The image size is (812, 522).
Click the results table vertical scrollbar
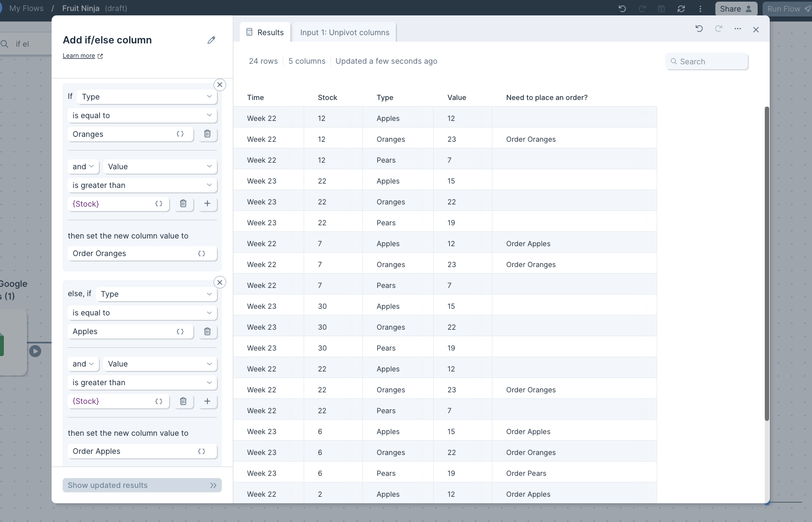pyautogui.click(x=767, y=264)
